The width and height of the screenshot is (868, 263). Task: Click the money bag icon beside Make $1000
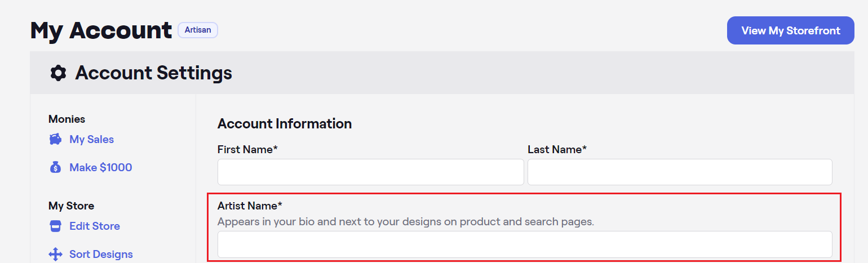tap(55, 167)
